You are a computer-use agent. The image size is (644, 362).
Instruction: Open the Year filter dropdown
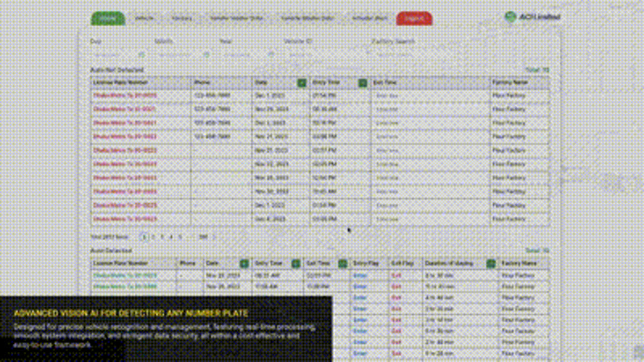click(247, 55)
